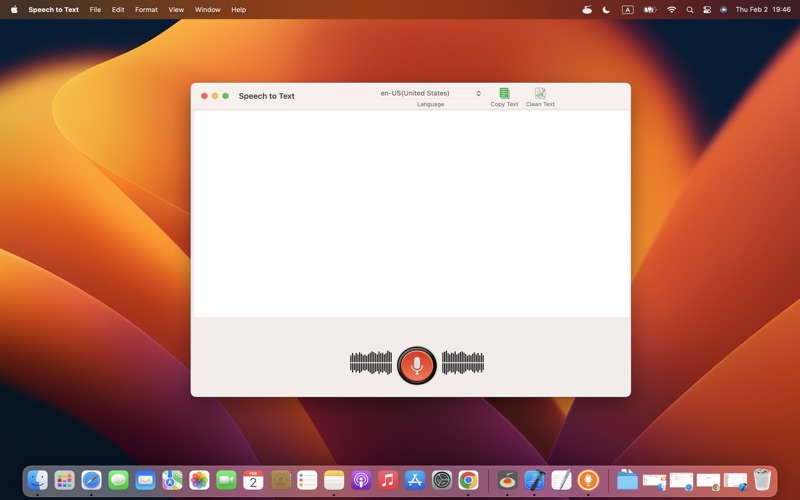Open Music from the dock
Viewport: 800px width, 500px height.
[388, 480]
